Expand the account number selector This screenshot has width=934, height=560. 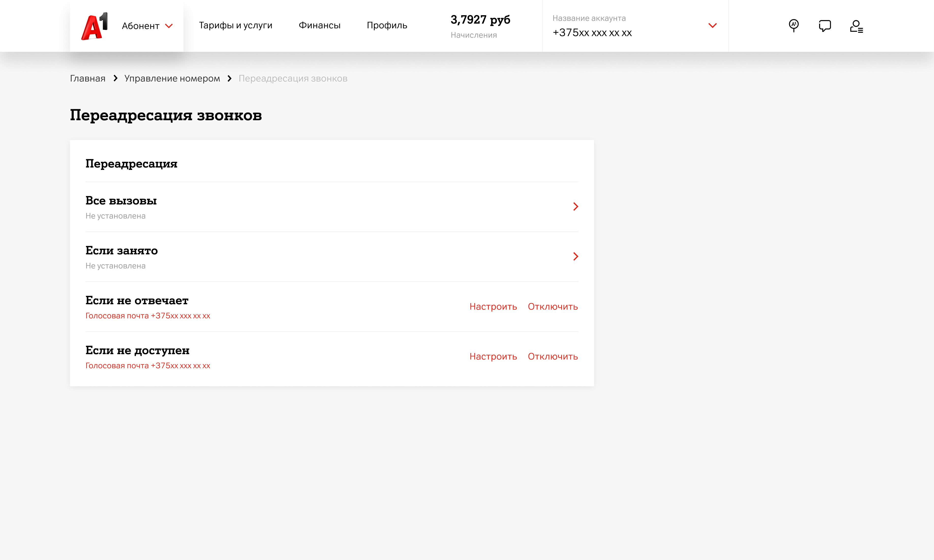pos(712,26)
